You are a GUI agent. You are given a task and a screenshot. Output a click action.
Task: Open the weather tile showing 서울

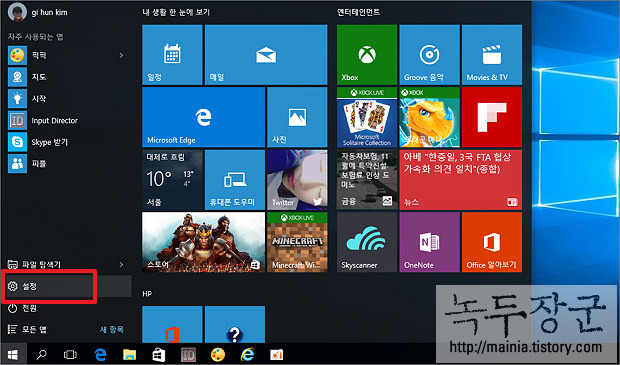point(172,180)
